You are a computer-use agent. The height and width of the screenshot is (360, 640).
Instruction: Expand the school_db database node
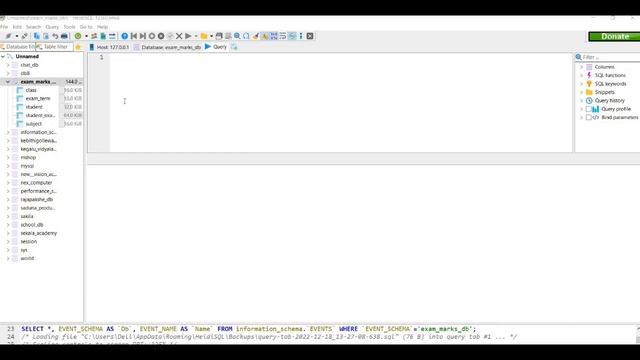point(8,225)
